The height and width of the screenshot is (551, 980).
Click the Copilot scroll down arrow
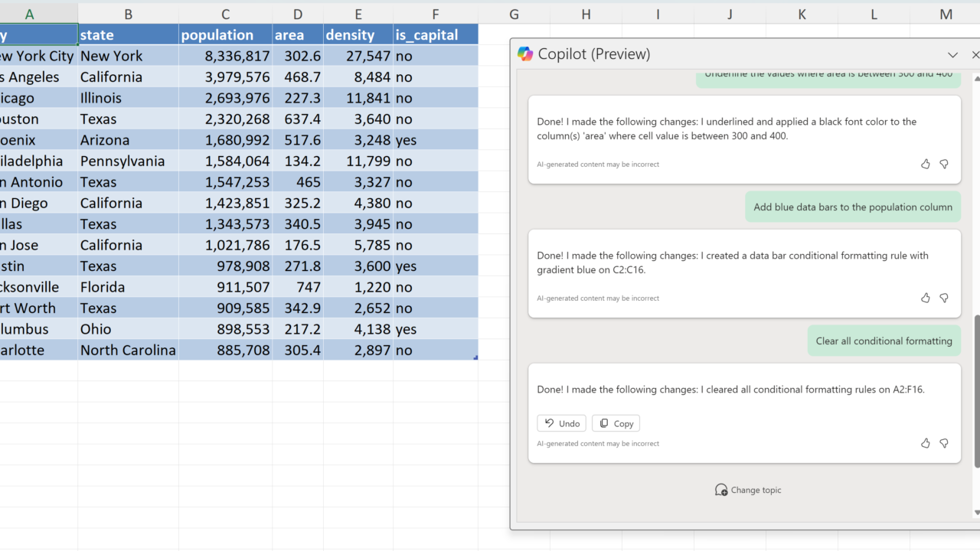976,513
